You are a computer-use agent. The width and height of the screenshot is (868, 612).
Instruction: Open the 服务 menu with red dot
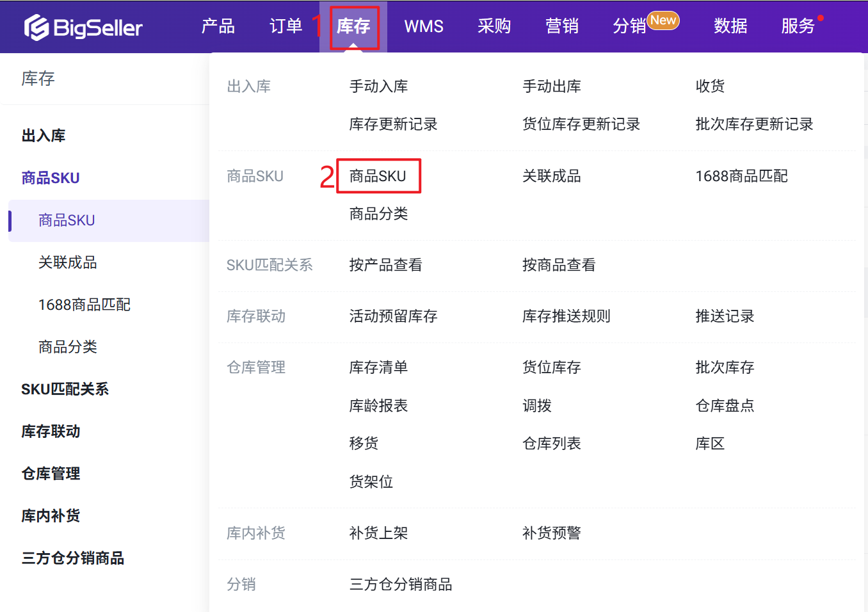[x=798, y=26]
